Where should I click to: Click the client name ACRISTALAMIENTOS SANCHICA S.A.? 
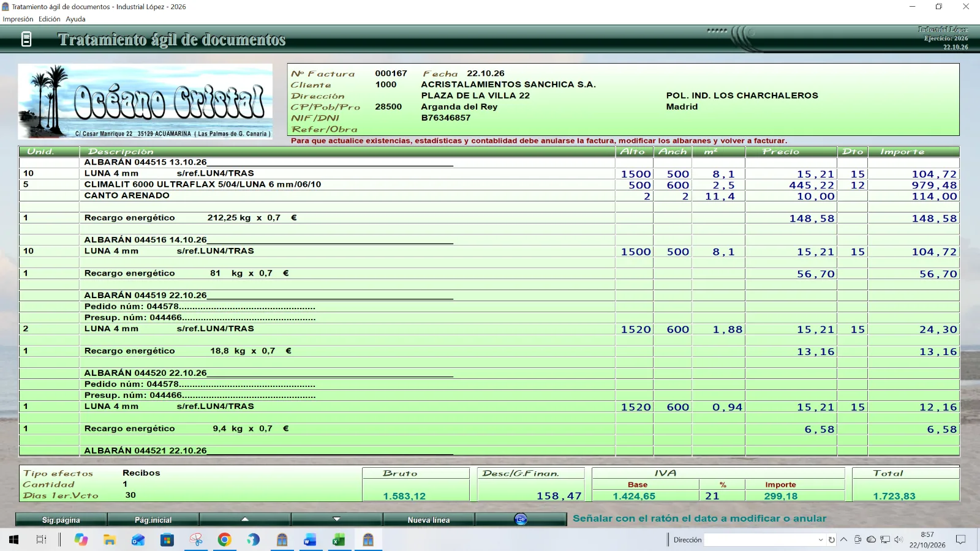pyautogui.click(x=508, y=84)
